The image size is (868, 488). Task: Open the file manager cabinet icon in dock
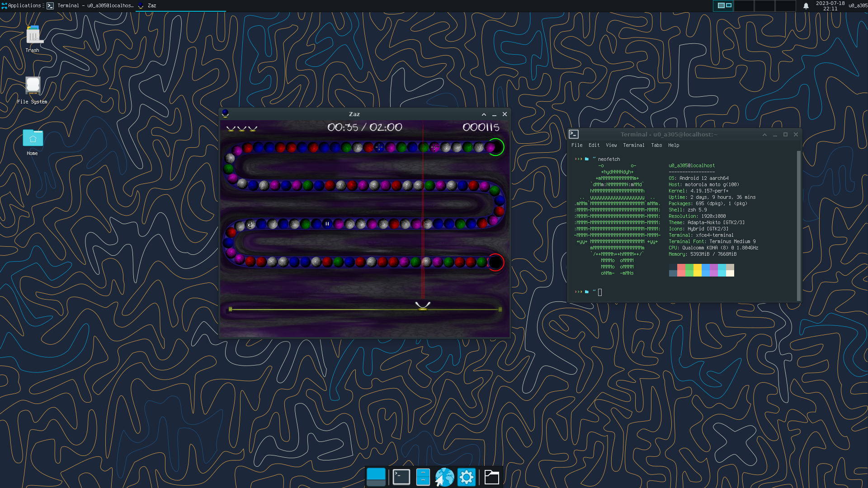pos(423,477)
